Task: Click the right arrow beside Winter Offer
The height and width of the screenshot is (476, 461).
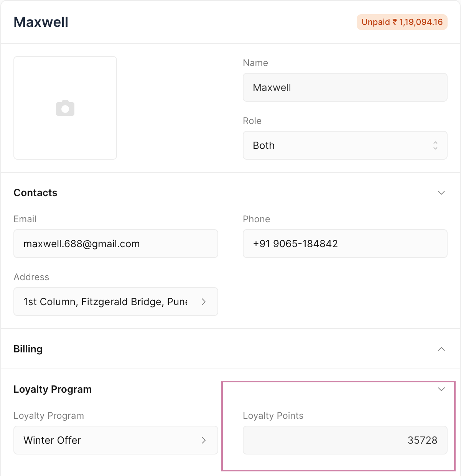Action: tap(204, 440)
